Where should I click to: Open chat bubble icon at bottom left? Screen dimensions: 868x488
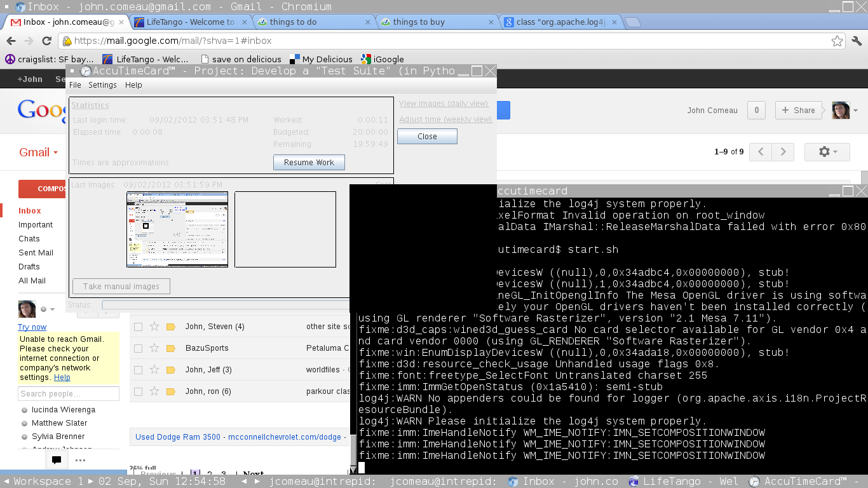point(56,460)
